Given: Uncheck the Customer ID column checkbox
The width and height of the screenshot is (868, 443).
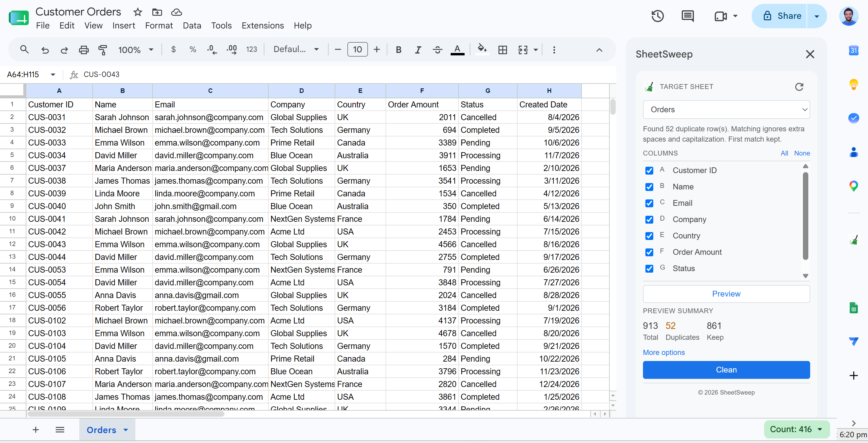Looking at the screenshot, I should pos(649,170).
